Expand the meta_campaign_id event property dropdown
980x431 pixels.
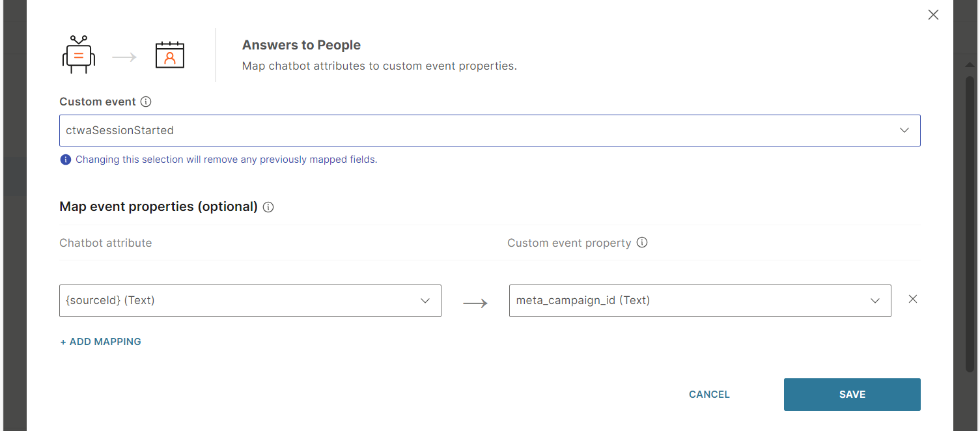click(700, 301)
